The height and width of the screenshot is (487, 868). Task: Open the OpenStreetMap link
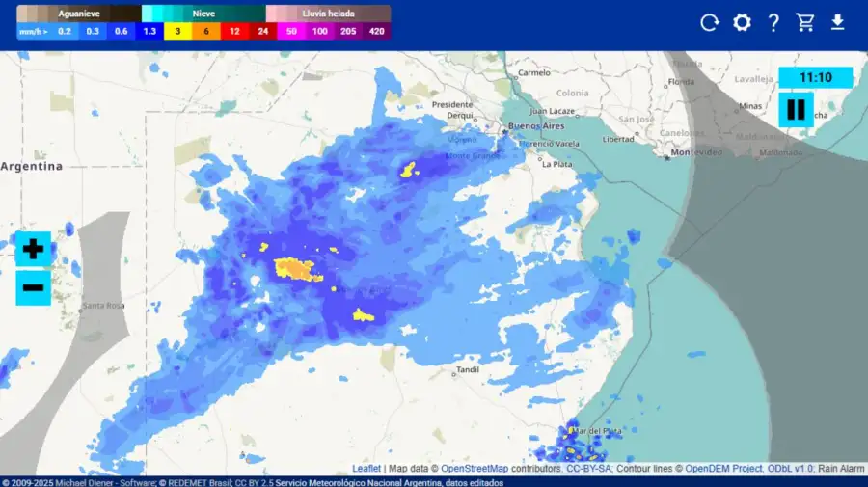[x=475, y=468]
